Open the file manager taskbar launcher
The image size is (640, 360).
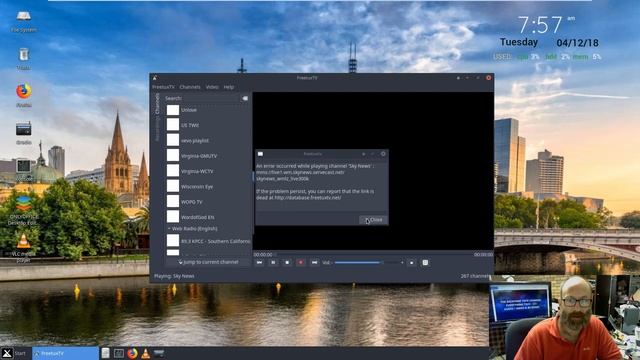click(x=105, y=353)
